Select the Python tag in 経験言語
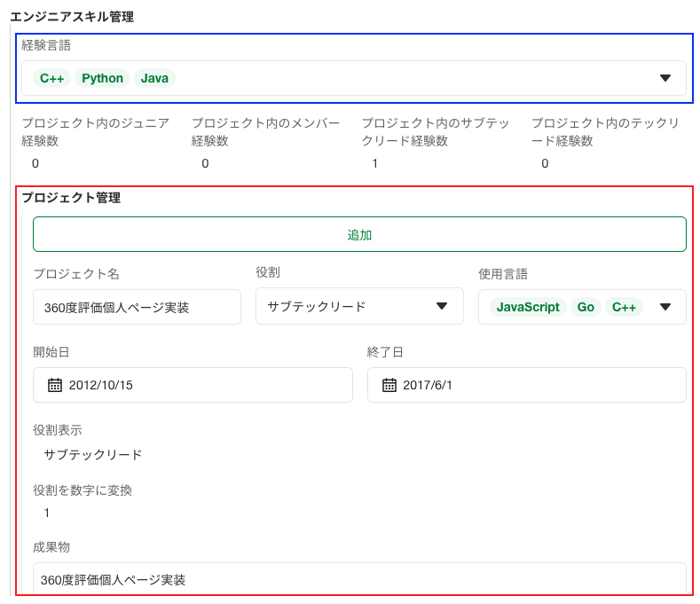 102,78
